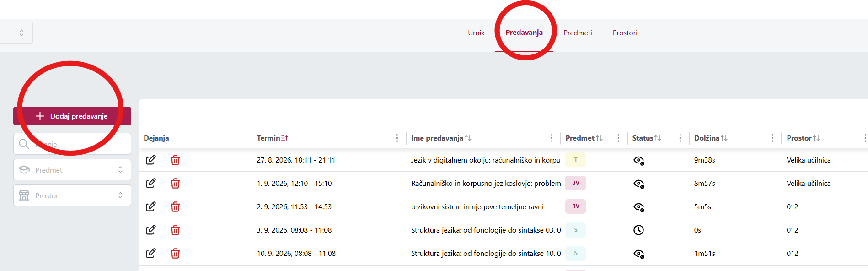Open the selector with up-down chevrons
The width and height of the screenshot is (868, 271).
pyautogui.click(x=16, y=33)
